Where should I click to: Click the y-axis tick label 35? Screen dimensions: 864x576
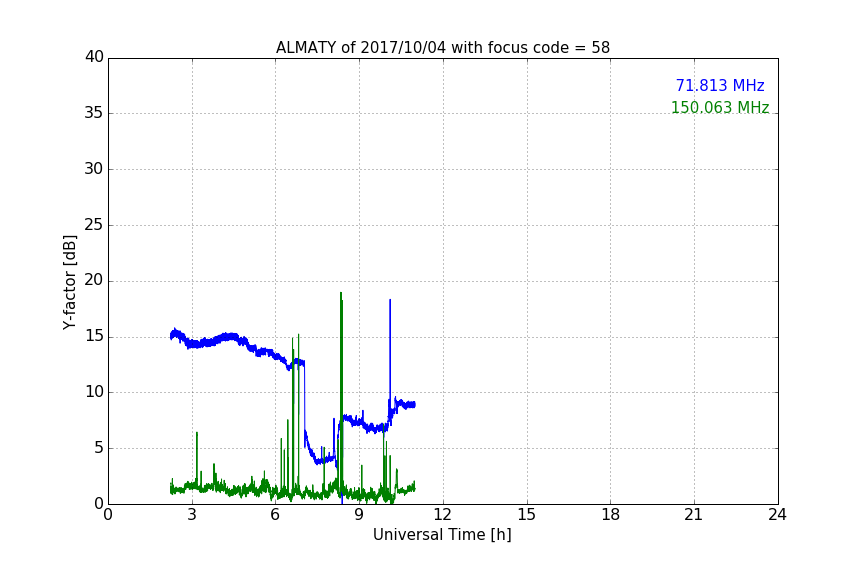[x=94, y=113]
